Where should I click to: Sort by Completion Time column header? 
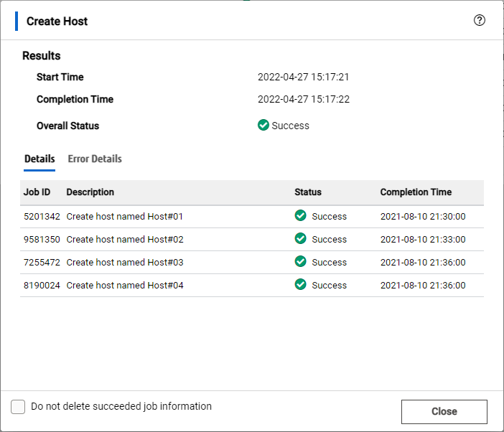pos(416,192)
